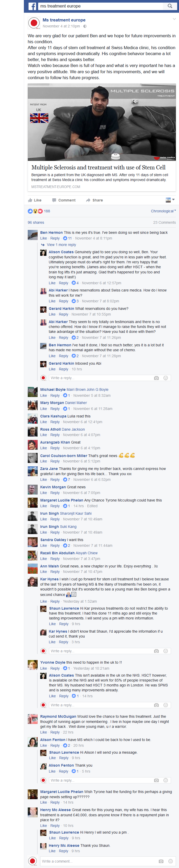
Task: Click the Like thumbs-up icon under post
Action: (x=30, y=200)
